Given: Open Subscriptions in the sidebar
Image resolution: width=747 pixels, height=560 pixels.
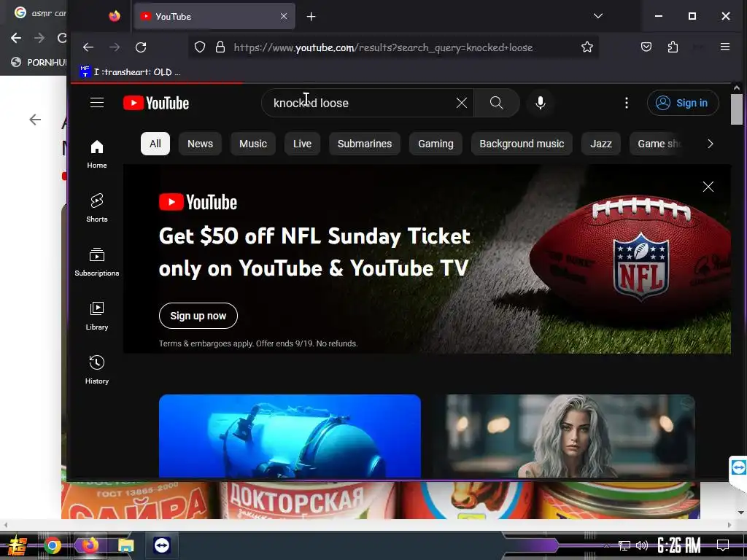Looking at the screenshot, I should pyautogui.click(x=97, y=262).
